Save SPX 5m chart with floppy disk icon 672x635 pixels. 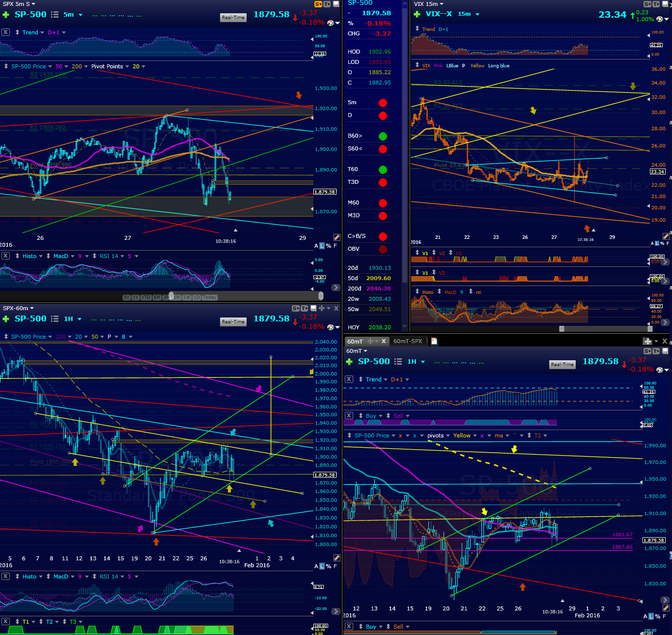[336, 4]
